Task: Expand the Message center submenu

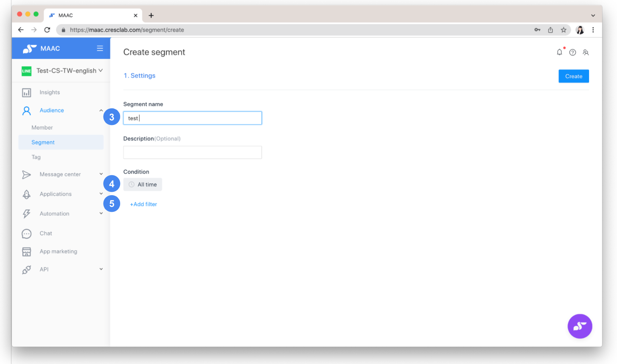Action: pos(101,174)
